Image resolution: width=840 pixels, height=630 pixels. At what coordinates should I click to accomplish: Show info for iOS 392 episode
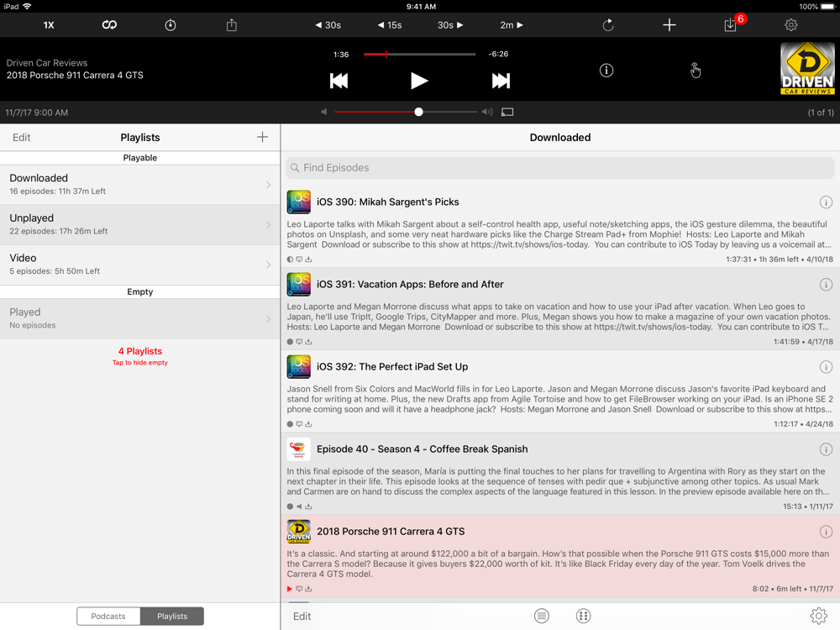pyautogui.click(x=826, y=367)
